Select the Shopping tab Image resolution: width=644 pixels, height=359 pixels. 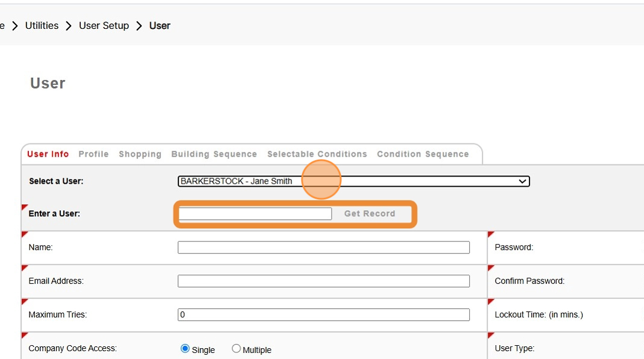coord(140,154)
